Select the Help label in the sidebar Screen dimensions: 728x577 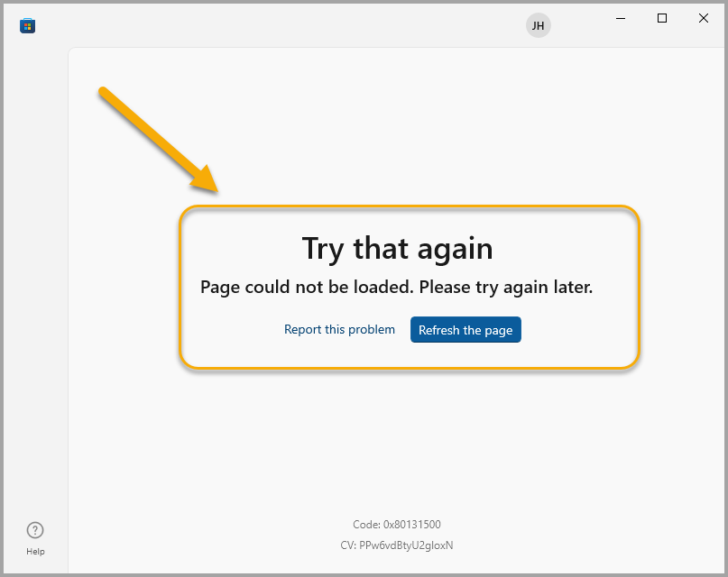pyautogui.click(x=35, y=551)
